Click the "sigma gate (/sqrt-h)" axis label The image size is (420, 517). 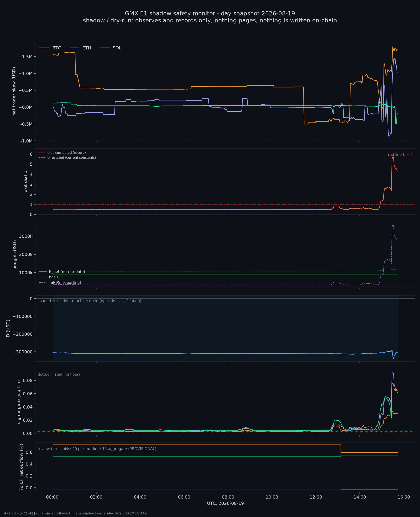(19, 402)
